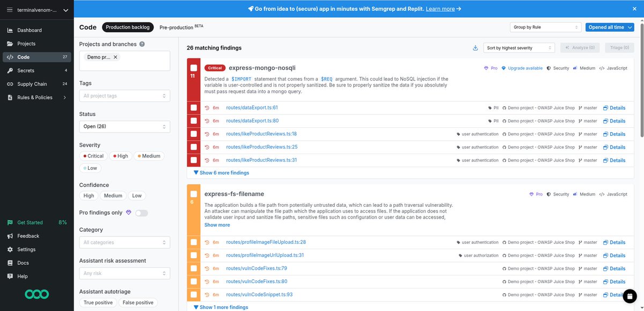Viewport: 644px width, 311px height.
Task: Switch to Production backlog tab
Action: pos(128,27)
